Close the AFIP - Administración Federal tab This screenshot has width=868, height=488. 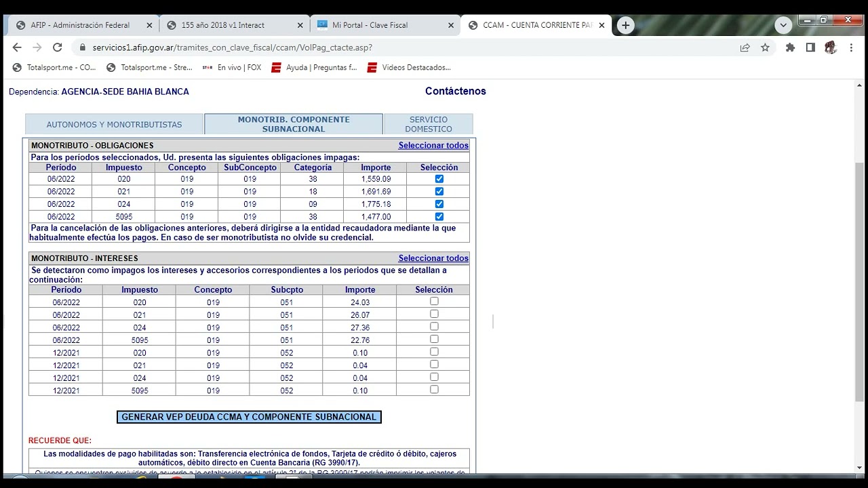click(x=149, y=25)
